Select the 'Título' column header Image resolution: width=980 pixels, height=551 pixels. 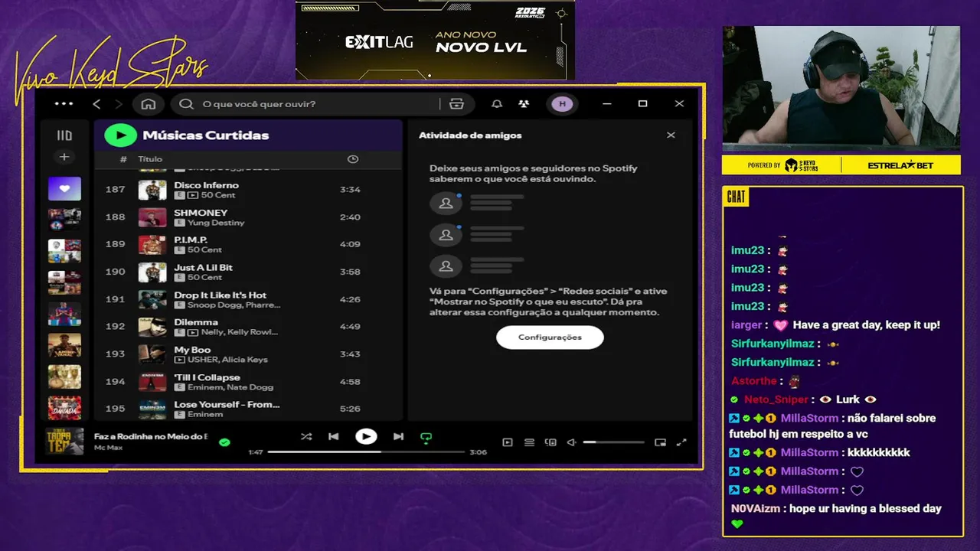point(150,159)
